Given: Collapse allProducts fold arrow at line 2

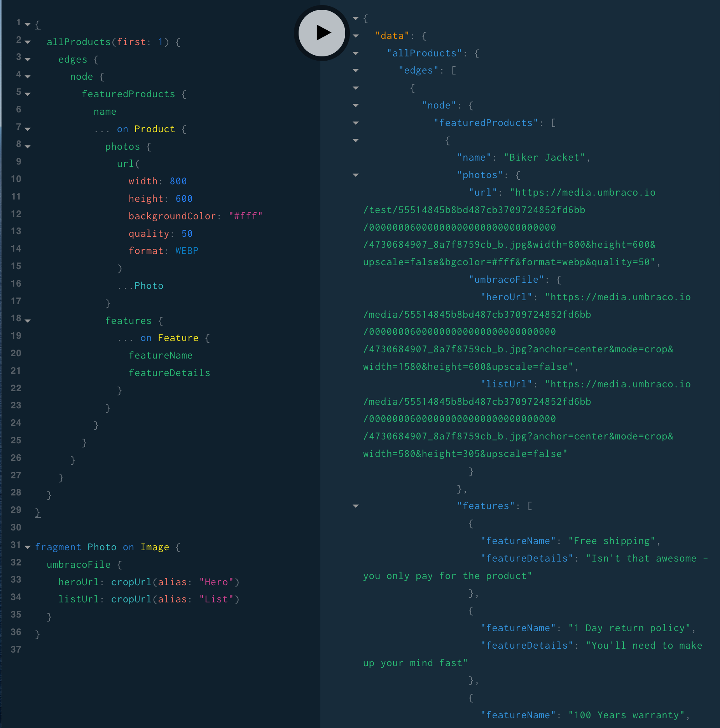Looking at the screenshot, I should click(x=28, y=42).
